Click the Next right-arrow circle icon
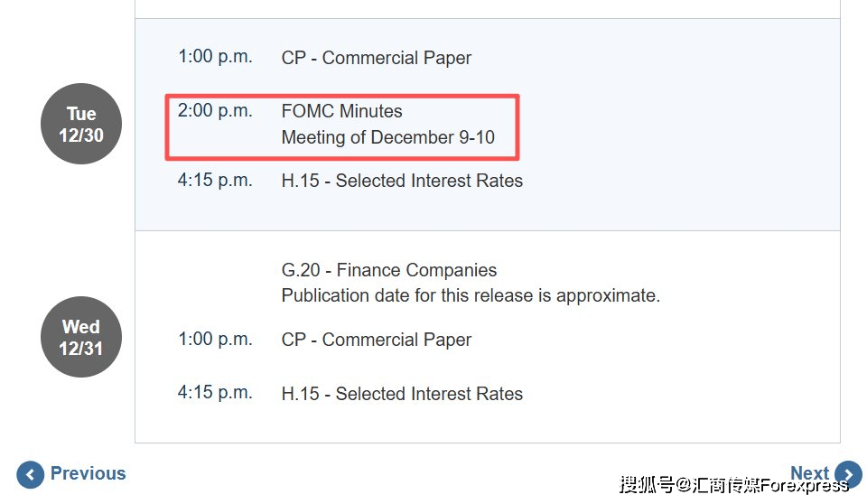 (x=848, y=475)
